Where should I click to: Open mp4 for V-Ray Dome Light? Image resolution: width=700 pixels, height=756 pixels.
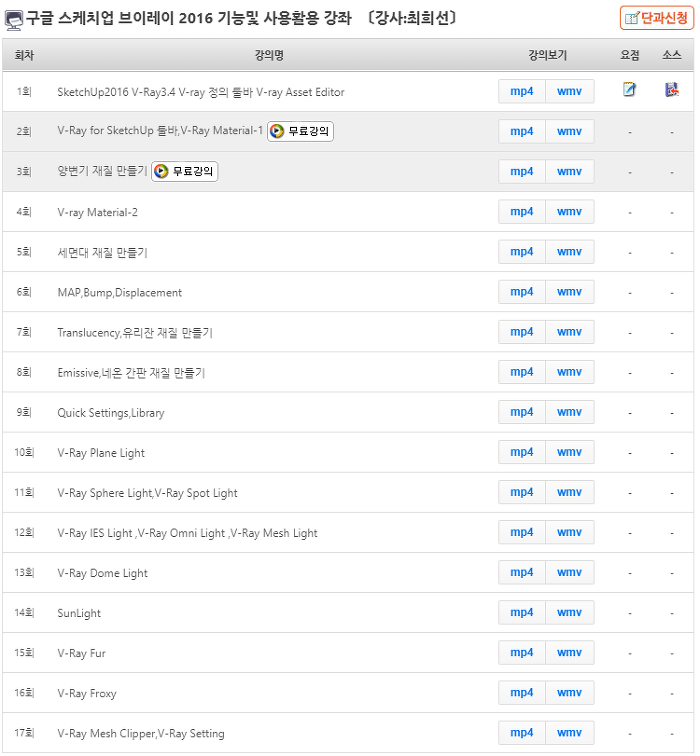point(522,572)
